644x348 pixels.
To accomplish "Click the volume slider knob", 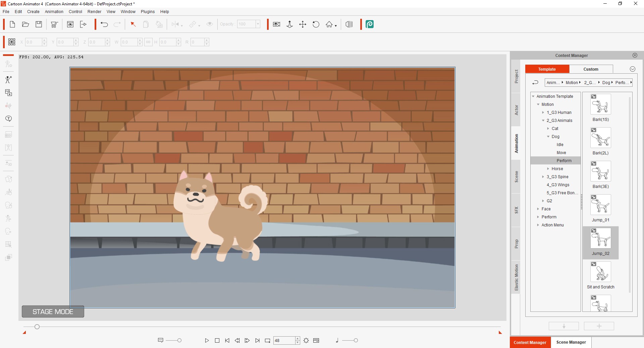I will pos(356,340).
